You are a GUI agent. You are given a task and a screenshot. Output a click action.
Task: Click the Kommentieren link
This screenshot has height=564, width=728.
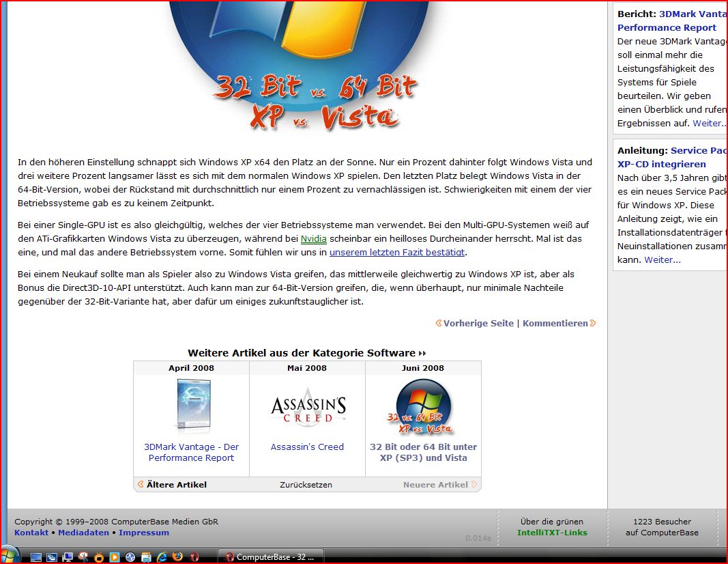555,324
